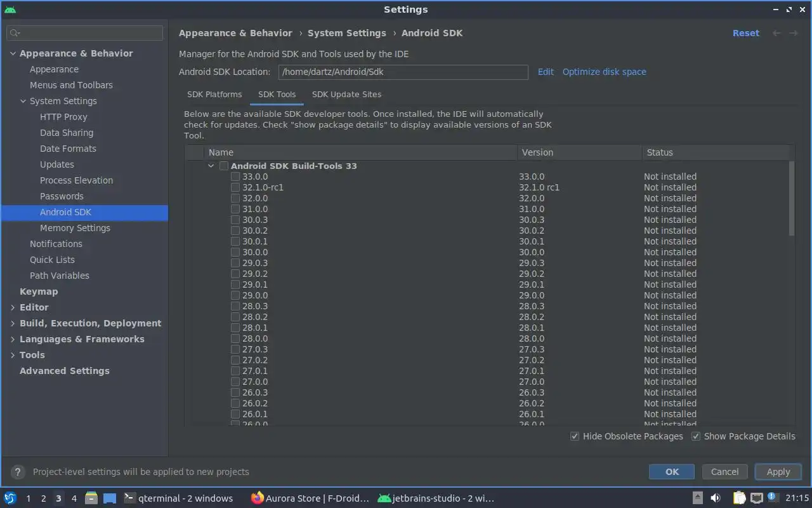The height and width of the screenshot is (508, 812).
Task: Check the 27.0.1 build-tools checkbox
Action: pos(235,371)
